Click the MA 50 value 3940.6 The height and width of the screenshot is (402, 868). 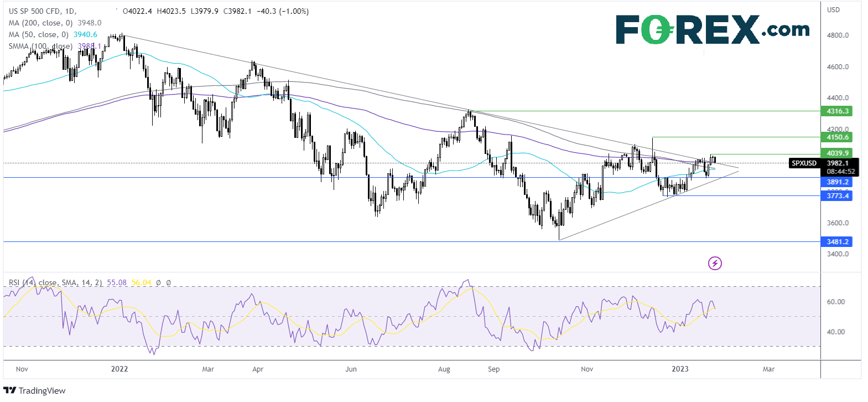tap(85, 34)
